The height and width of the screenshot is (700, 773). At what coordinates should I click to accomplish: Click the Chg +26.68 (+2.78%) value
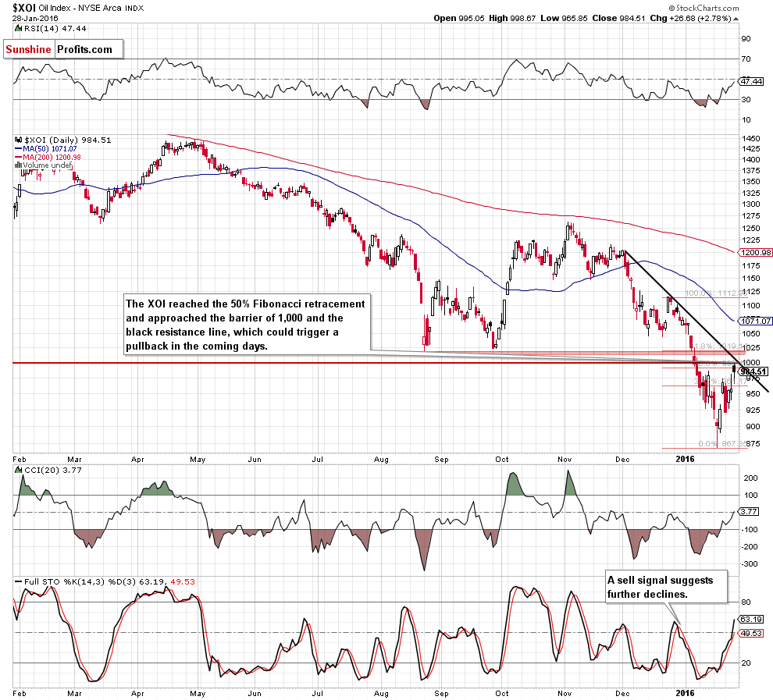[x=691, y=18]
